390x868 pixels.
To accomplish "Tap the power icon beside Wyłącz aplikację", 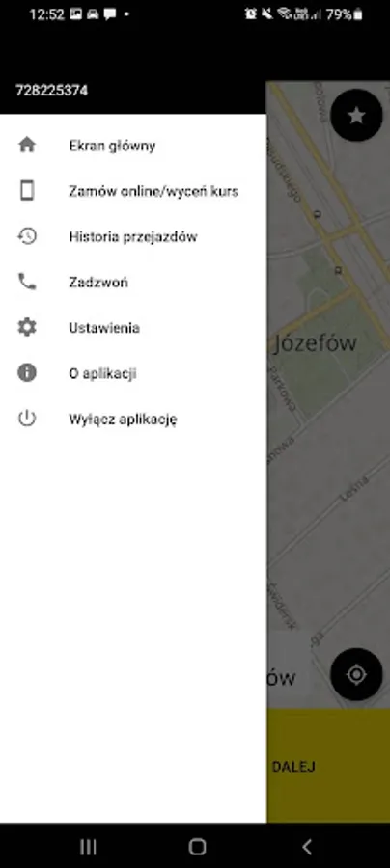I will pos(27,418).
